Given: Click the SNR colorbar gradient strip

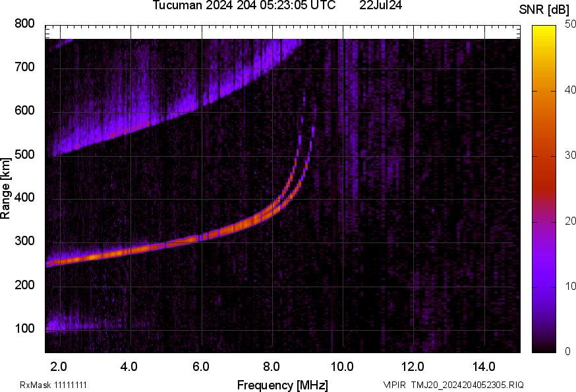Looking at the screenshot, I should pyautogui.click(x=544, y=189).
